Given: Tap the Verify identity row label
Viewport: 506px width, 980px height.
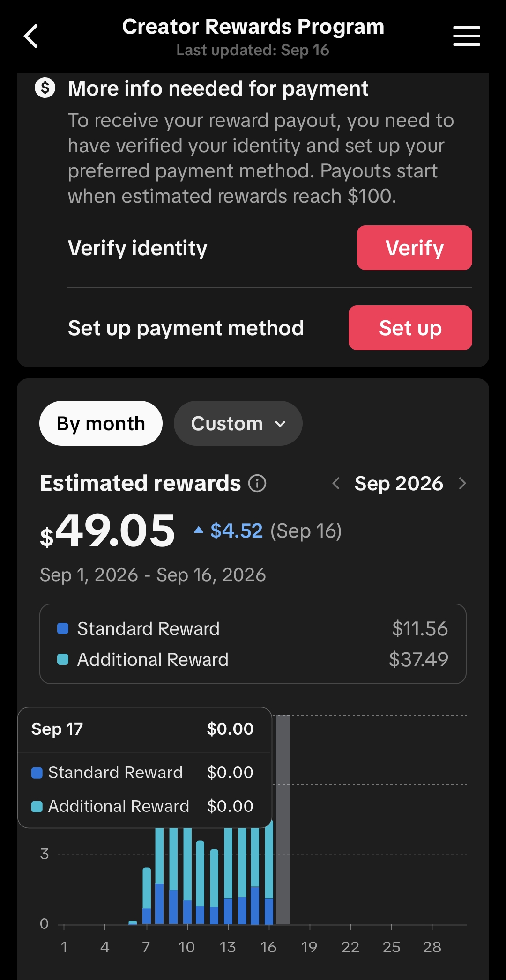Looking at the screenshot, I should pos(137,248).
